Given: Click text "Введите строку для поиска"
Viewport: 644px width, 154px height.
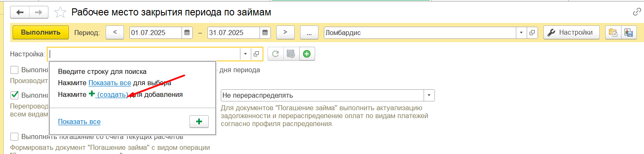Looking at the screenshot, I should click(102, 71).
